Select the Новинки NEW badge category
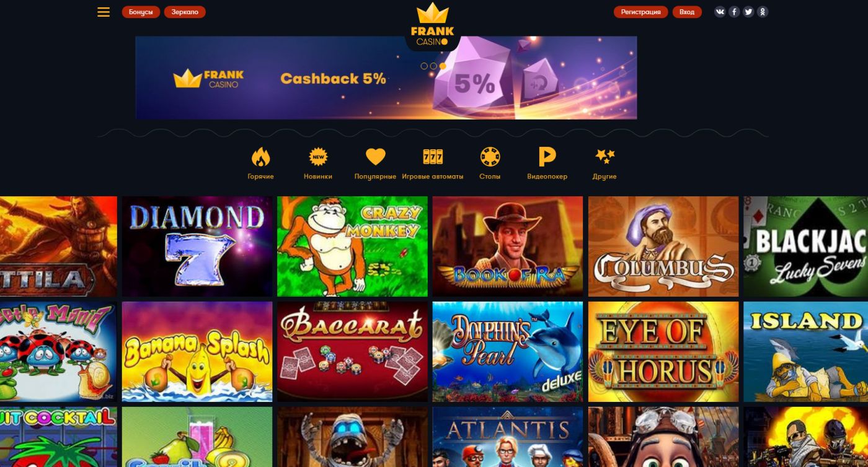 (x=318, y=164)
